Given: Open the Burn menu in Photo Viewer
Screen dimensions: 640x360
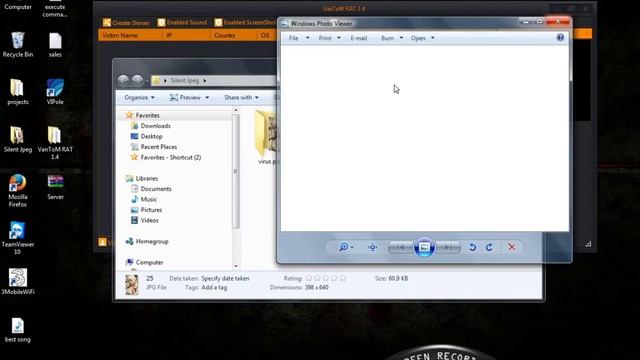Looking at the screenshot, I should (x=392, y=38).
